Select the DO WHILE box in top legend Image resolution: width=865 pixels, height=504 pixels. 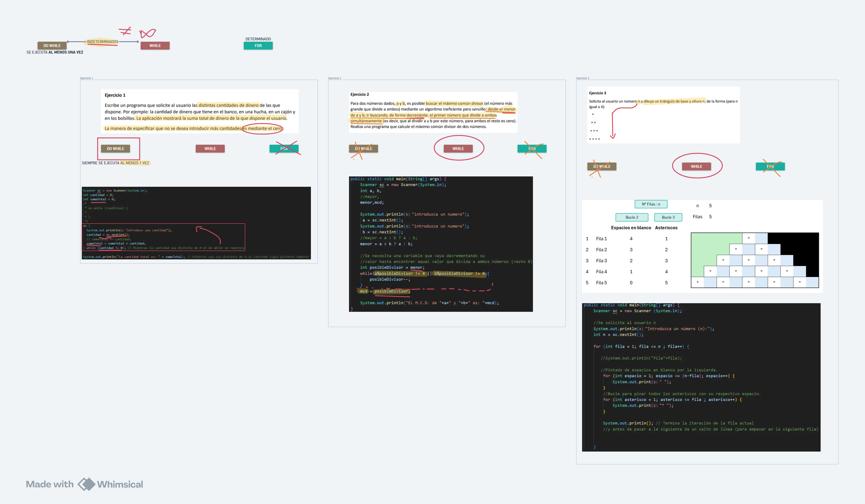(52, 46)
